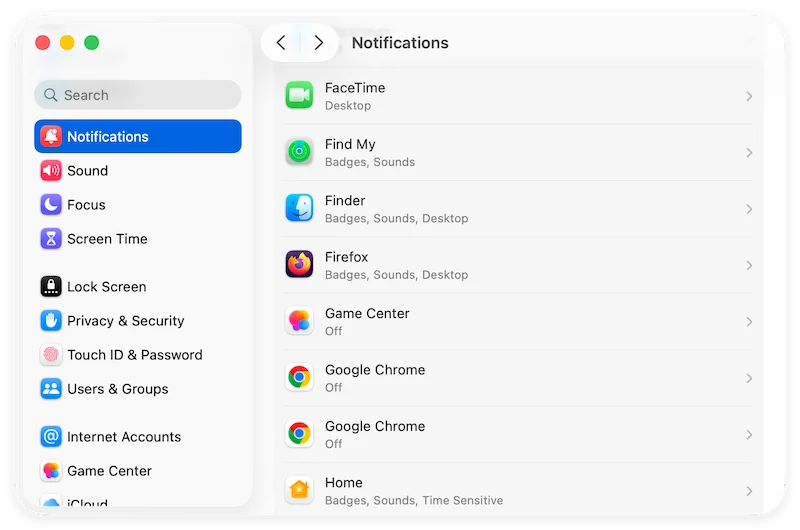Open Internet Accounts settings

pos(138,437)
